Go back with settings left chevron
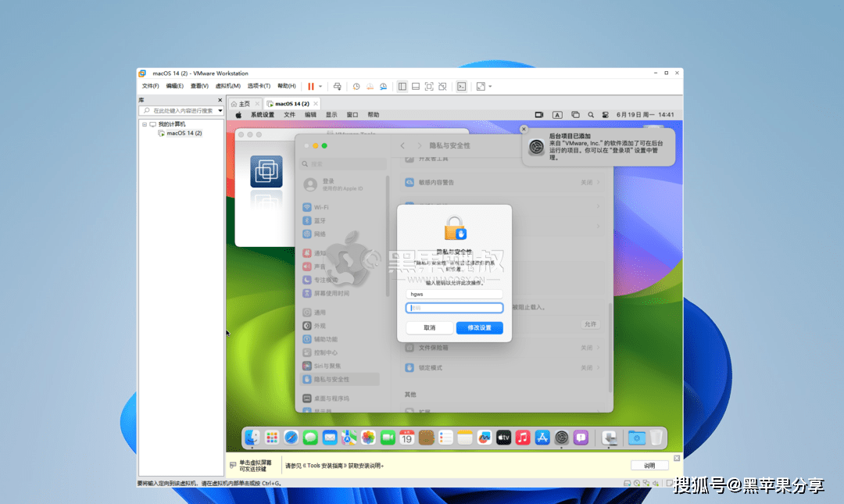This screenshot has height=504, width=844. pos(402,146)
